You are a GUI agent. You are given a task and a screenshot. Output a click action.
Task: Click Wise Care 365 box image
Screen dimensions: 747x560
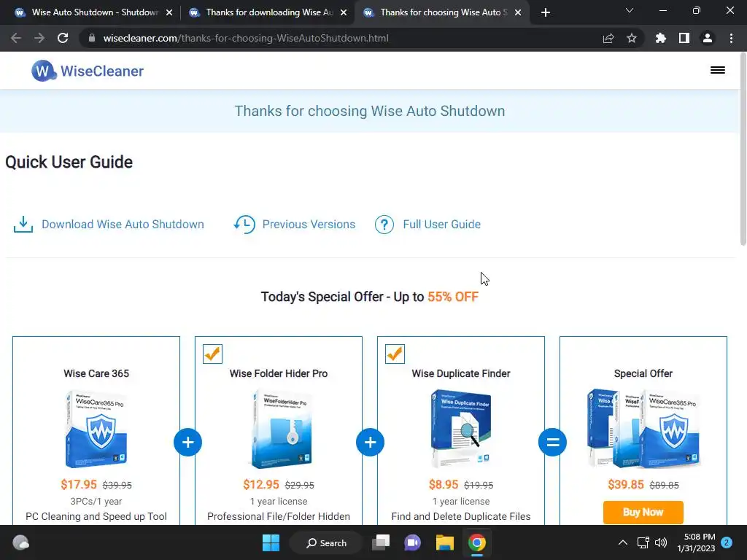[96, 428]
